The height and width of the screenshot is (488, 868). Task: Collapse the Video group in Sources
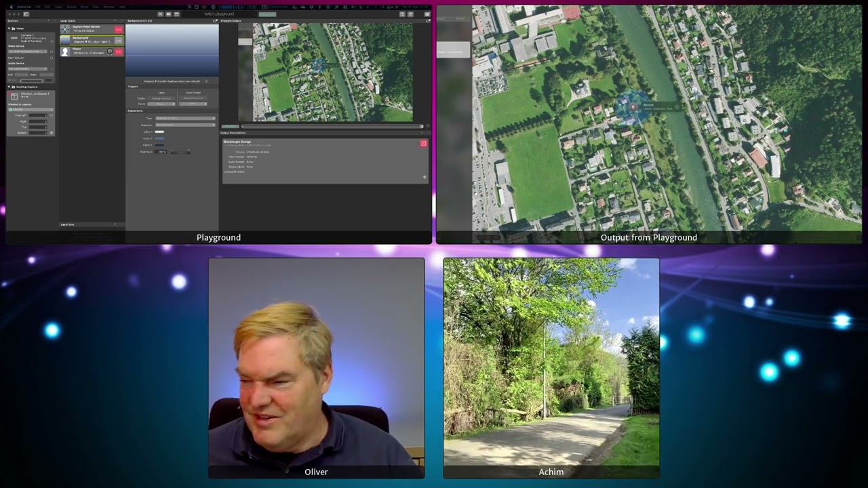pos(9,28)
